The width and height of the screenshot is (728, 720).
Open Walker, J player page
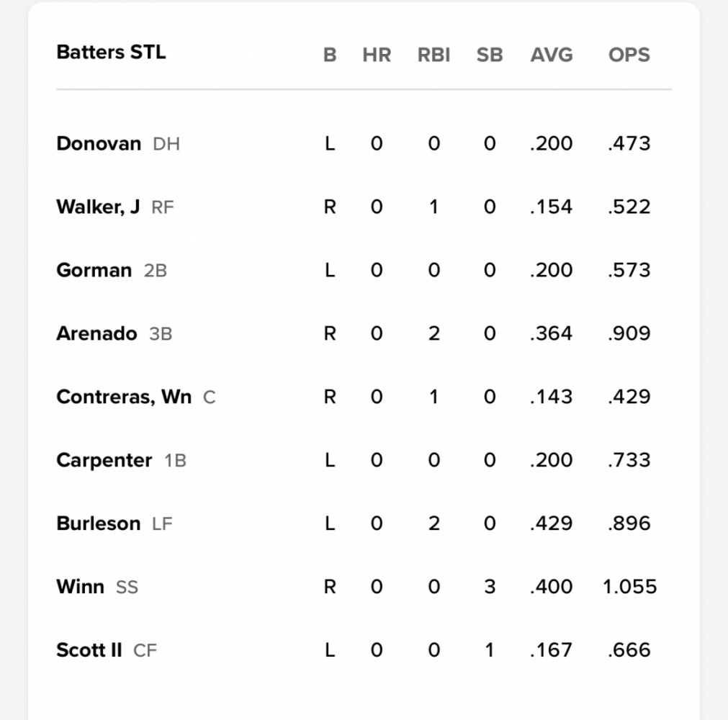[98, 207]
